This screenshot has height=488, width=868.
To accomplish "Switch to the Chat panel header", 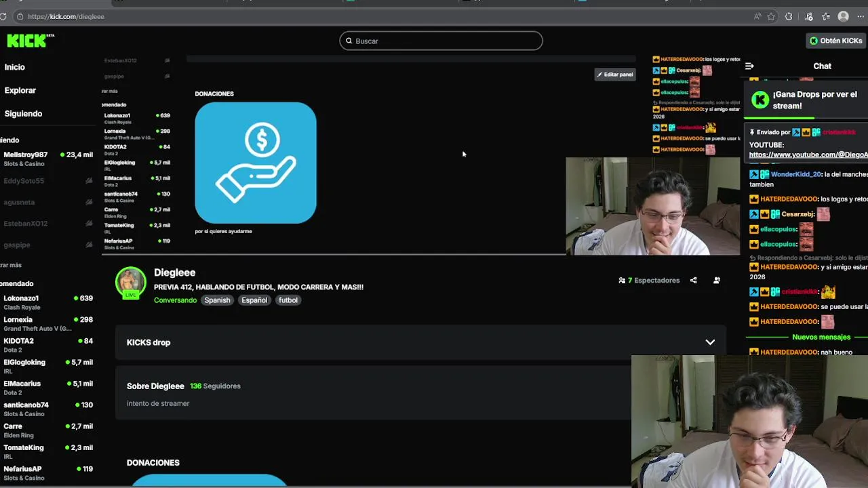I will pyautogui.click(x=822, y=66).
